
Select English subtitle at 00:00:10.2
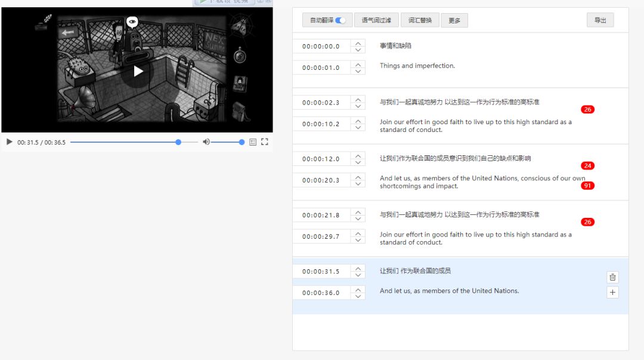pyautogui.click(x=476, y=126)
